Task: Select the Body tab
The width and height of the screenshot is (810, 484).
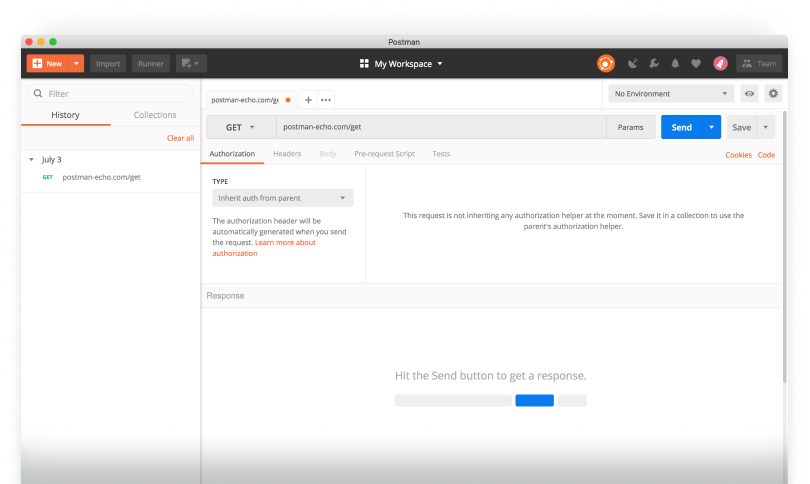Action: (328, 154)
